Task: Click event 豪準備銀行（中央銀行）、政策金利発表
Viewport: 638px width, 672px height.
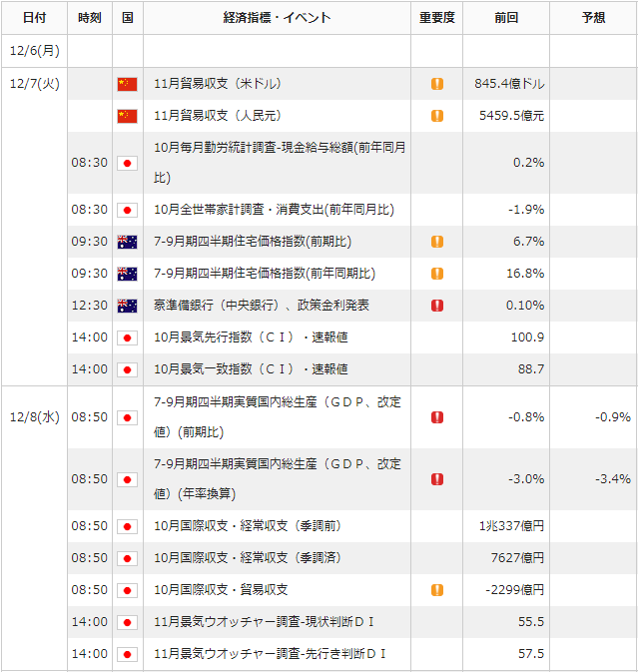Action: point(262,306)
